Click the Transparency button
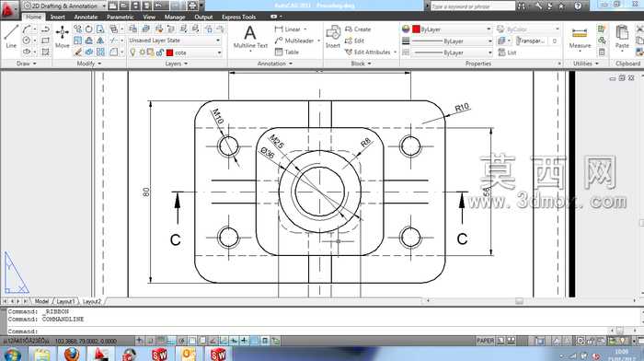Image resolution: width=644 pixels, height=361 pixels. coord(531,41)
